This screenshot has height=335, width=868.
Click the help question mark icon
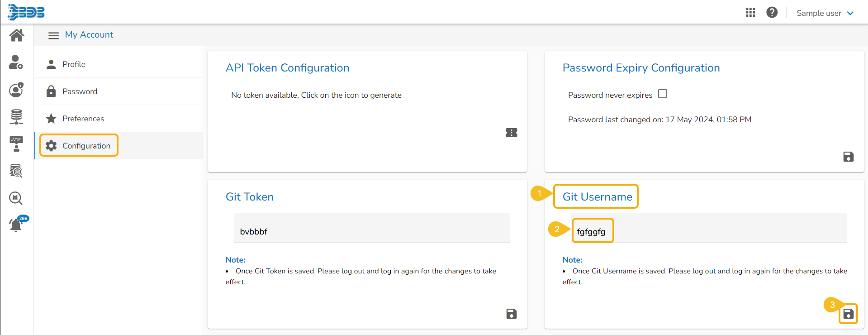(x=772, y=13)
